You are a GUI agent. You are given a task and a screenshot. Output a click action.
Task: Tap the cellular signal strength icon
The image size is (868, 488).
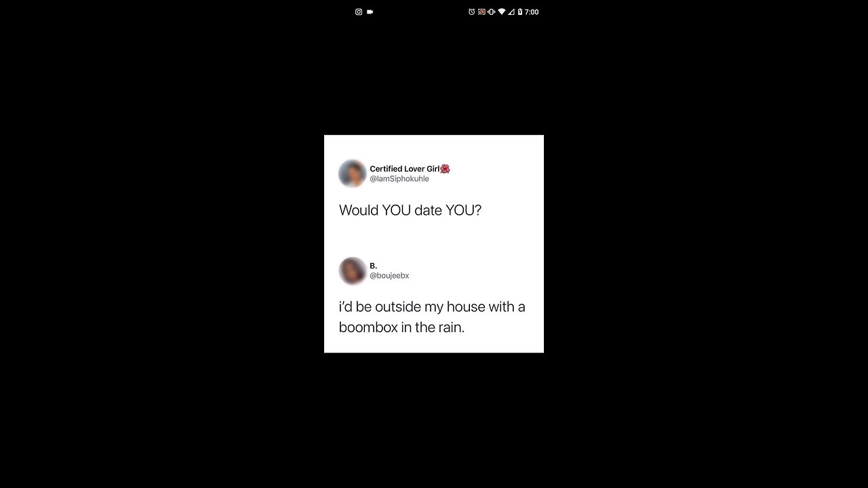coord(511,12)
